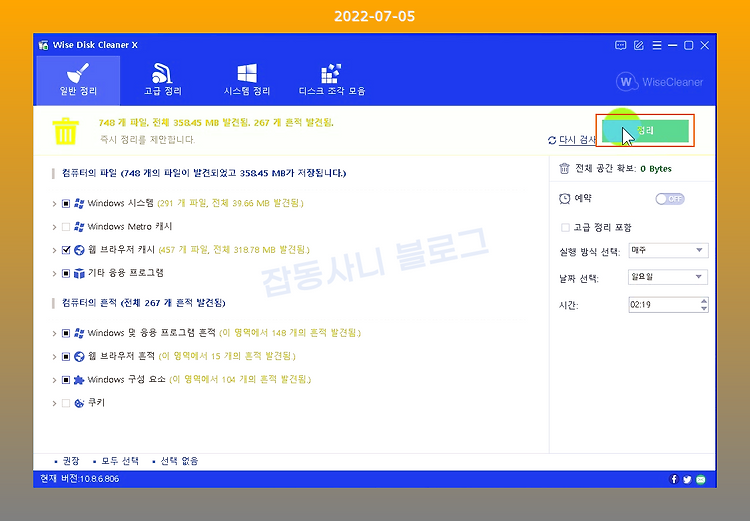Check the Windows Metro 캐시 checkbox
Screen dimensions: 750x521
click(66, 227)
